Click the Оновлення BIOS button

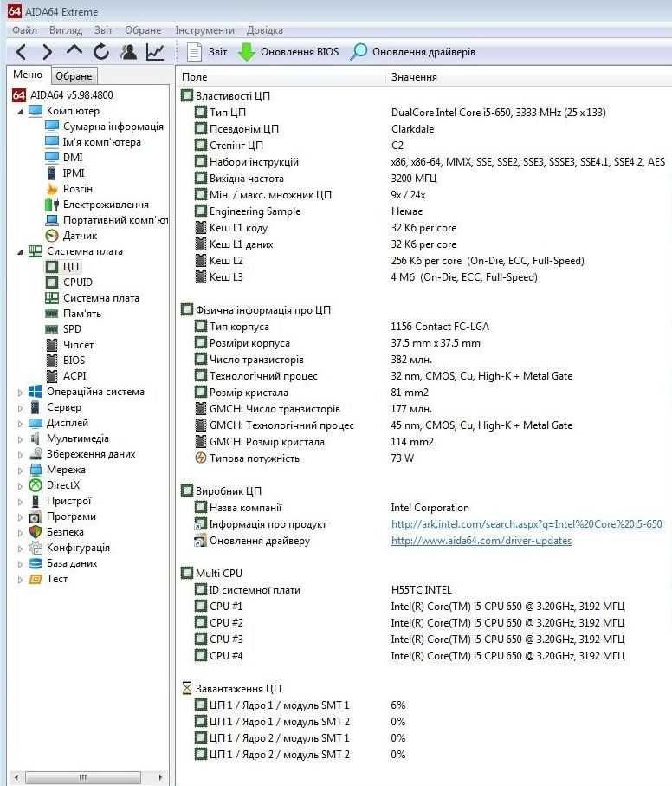tap(288, 52)
